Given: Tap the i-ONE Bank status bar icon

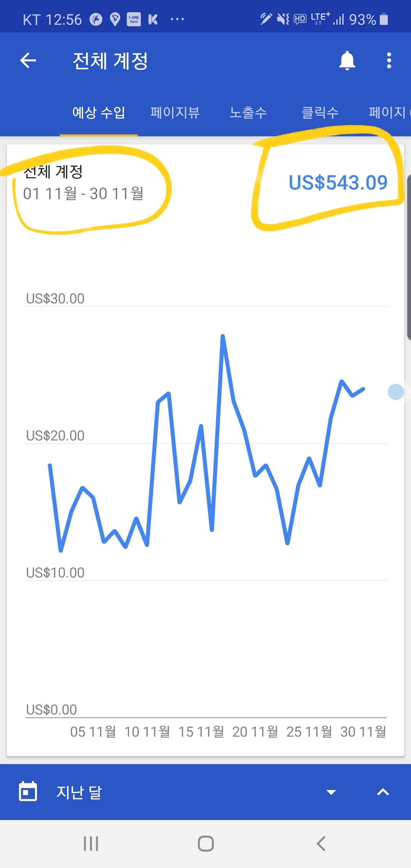Looking at the screenshot, I should click(134, 19).
